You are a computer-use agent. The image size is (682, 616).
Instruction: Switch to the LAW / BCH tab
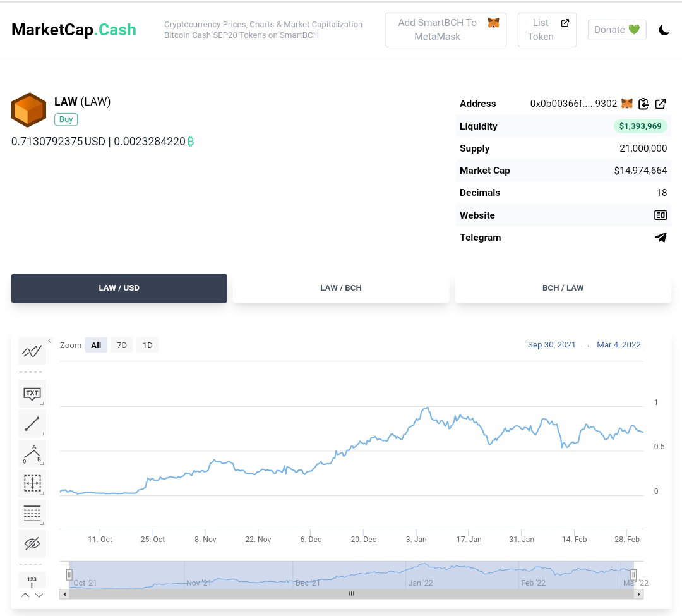point(341,288)
